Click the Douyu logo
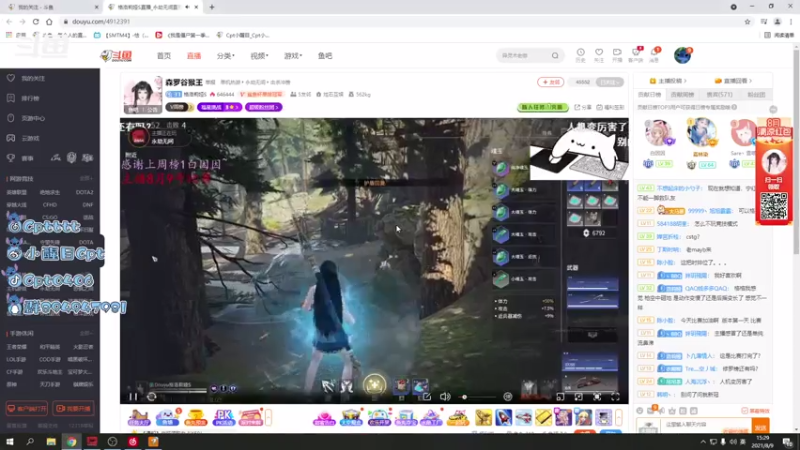This screenshot has height=450, width=800. pyautogui.click(x=116, y=56)
